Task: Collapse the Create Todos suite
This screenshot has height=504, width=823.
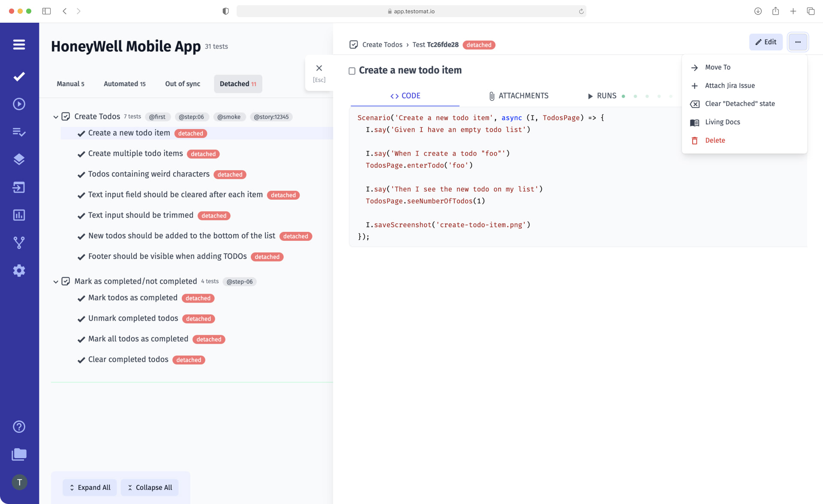Action: pos(56,117)
